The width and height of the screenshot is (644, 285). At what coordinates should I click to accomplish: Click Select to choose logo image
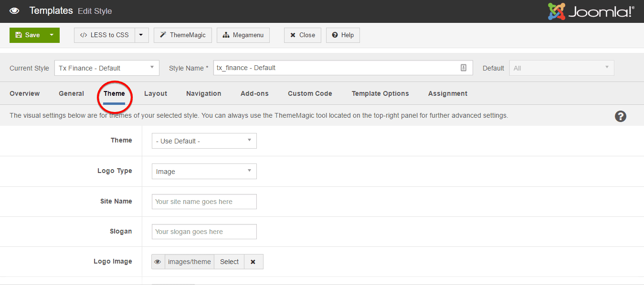coord(229,262)
